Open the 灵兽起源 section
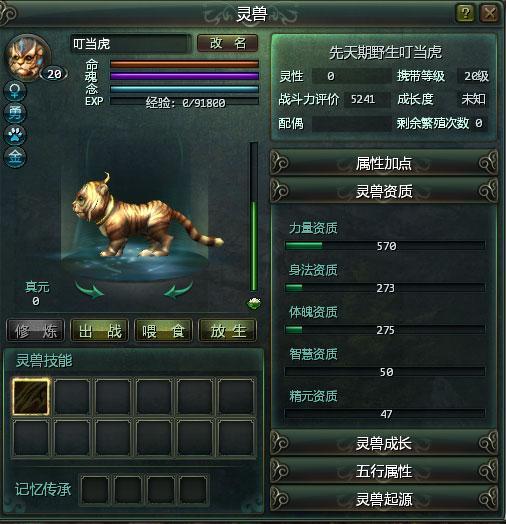 384,500
